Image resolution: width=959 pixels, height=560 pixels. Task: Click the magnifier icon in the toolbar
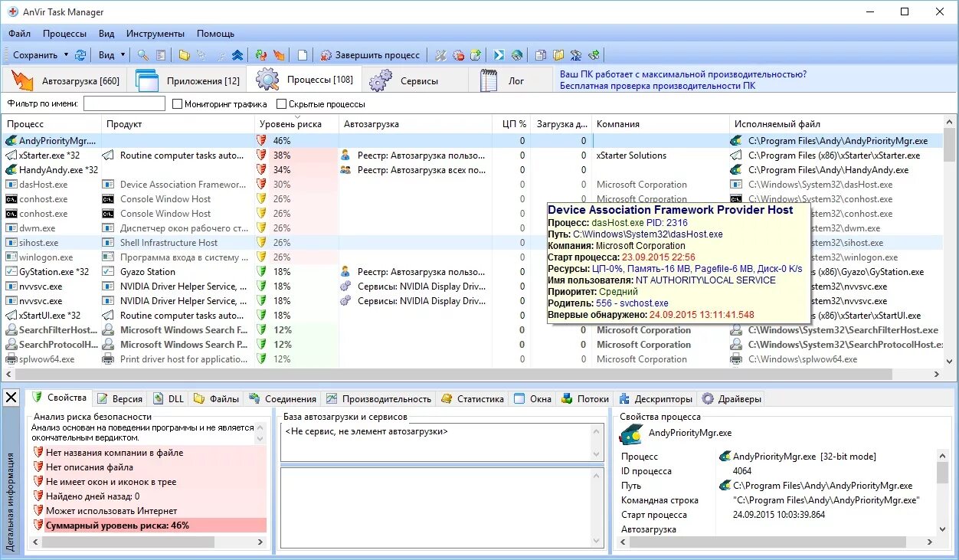click(142, 55)
